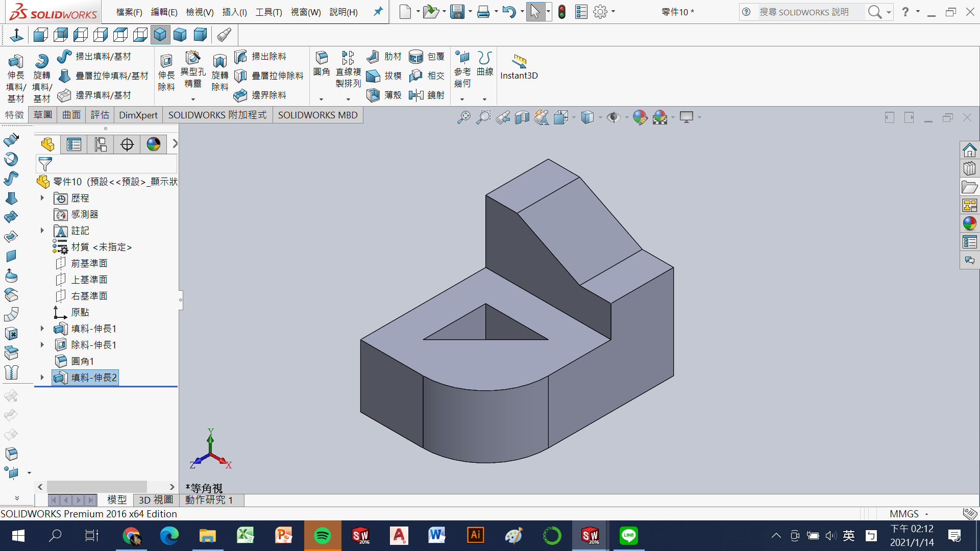980x551 pixels.
Task: Click the Extruded Boss/Base (伸長填料/基材) icon
Action: tap(15, 62)
